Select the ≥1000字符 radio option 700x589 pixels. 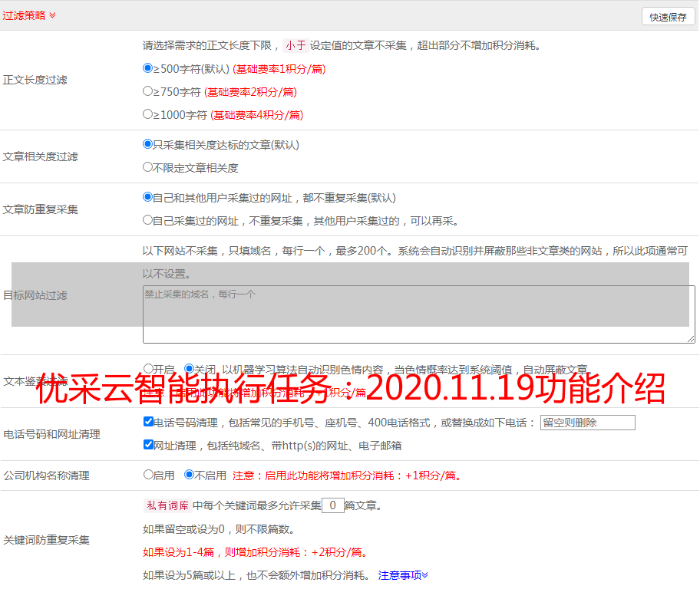148,114
